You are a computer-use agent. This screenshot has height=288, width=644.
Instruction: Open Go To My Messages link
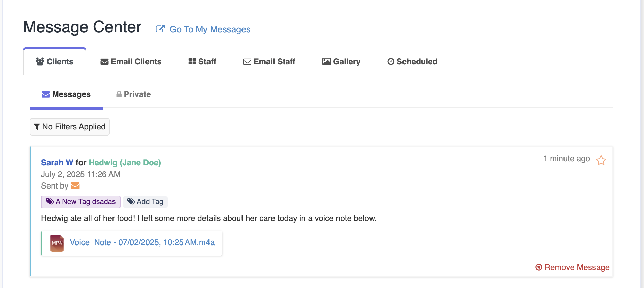pyautogui.click(x=210, y=29)
